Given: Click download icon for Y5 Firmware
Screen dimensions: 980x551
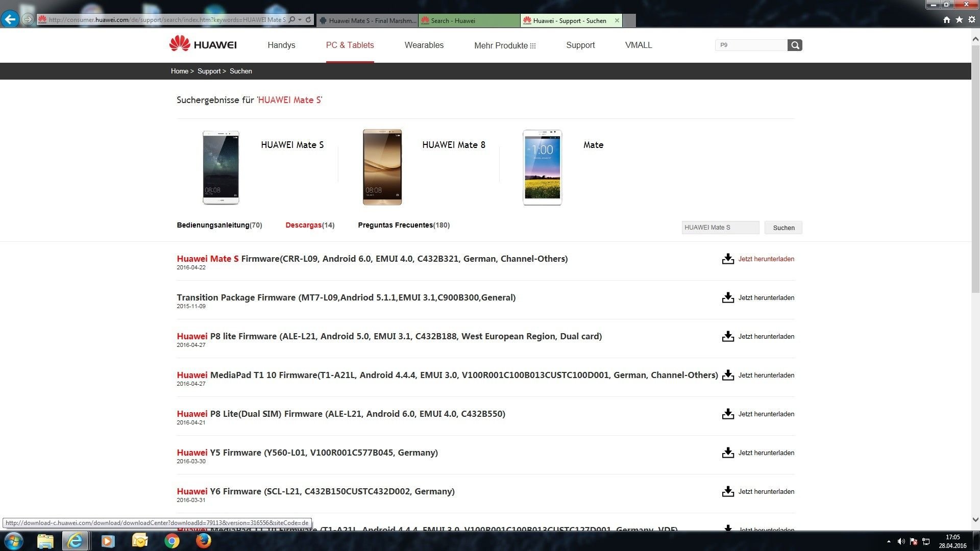Looking at the screenshot, I should point(728,453).
